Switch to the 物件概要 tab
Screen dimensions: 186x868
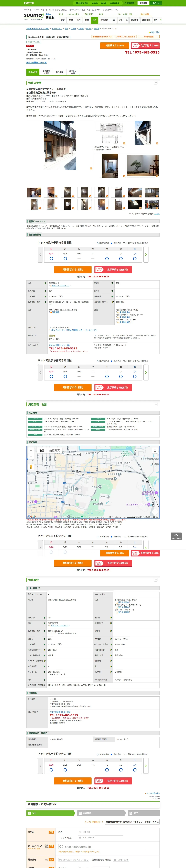[59, 72]
